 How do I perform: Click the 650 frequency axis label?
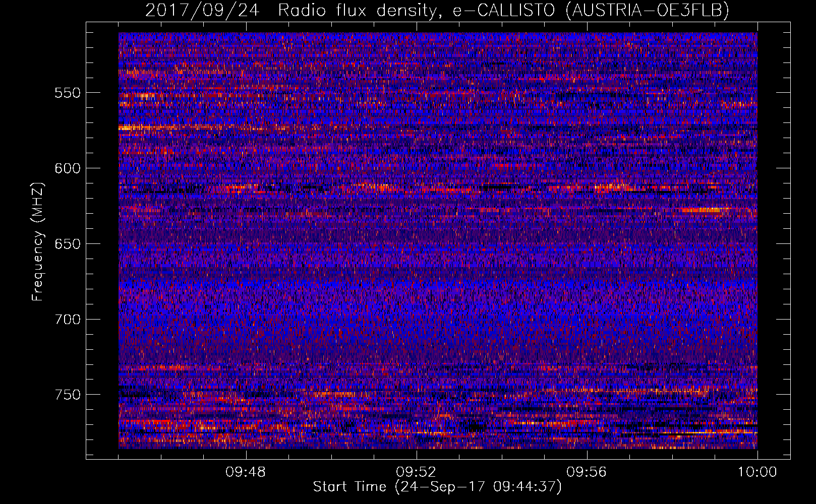(68, 244)
